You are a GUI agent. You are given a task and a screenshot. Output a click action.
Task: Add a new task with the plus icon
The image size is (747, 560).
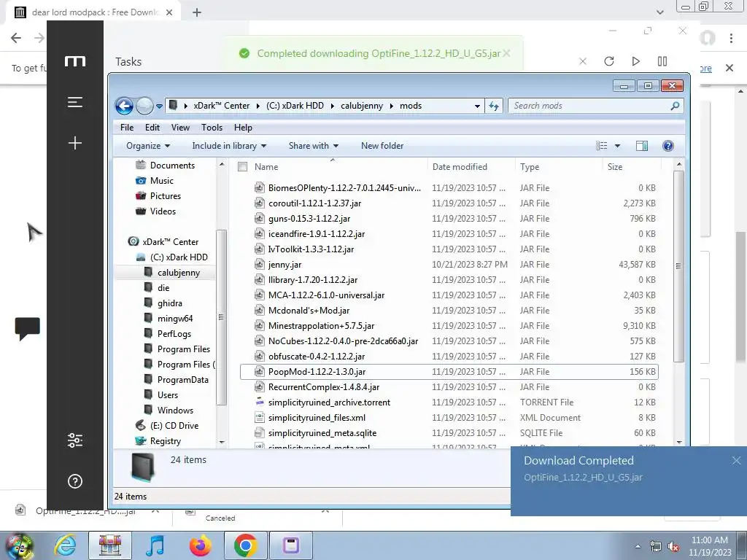(75, 143)
